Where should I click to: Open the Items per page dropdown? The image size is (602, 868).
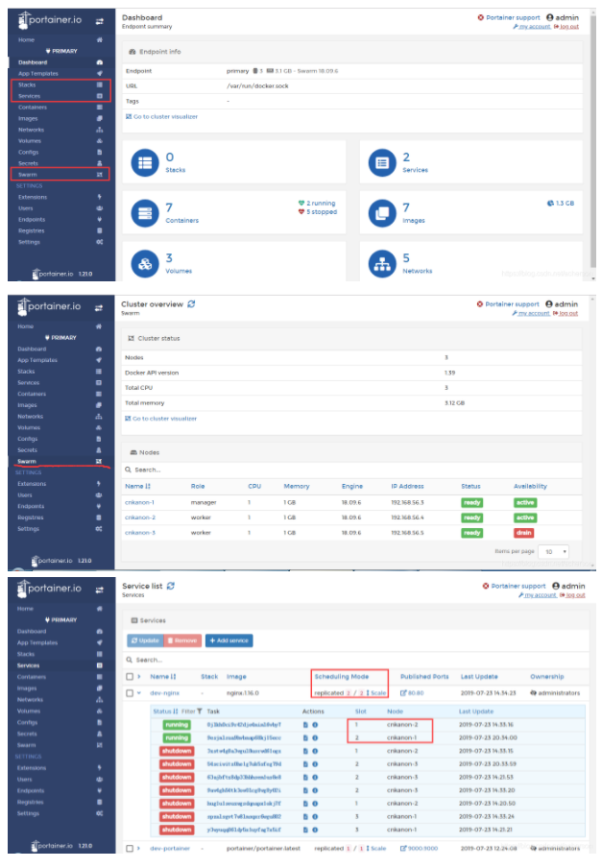(552, 552)
